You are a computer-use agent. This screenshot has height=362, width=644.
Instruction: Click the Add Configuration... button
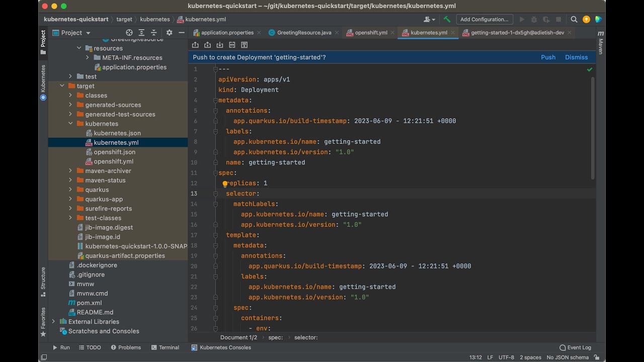(x=485, y=20)
